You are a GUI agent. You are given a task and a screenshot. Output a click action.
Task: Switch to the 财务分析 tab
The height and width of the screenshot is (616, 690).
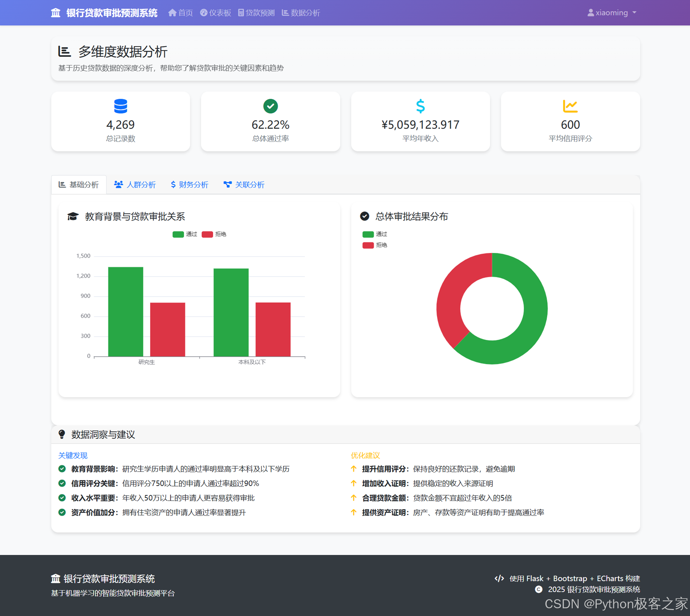pos(189,185)
